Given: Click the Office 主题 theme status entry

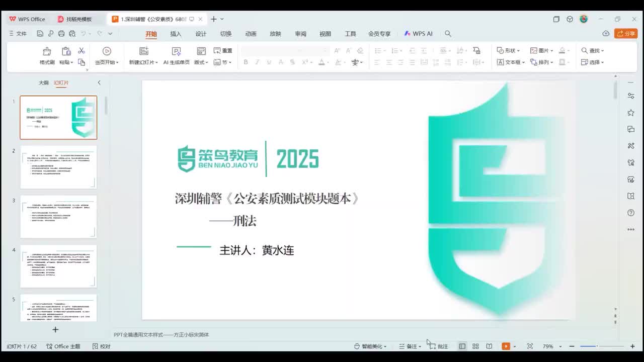Looking at the screenshot, I should coord(63,346).
